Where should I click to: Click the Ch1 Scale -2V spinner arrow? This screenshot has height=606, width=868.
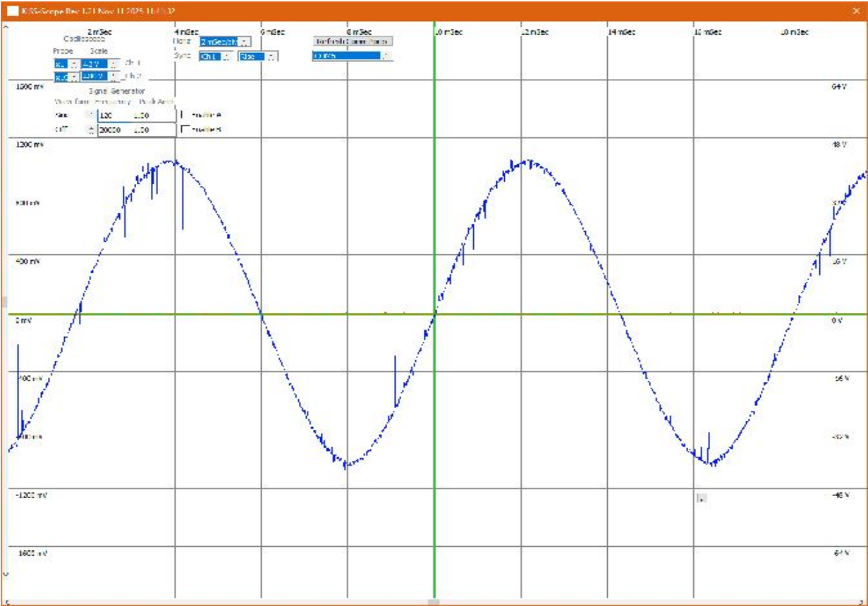(114, 63)
